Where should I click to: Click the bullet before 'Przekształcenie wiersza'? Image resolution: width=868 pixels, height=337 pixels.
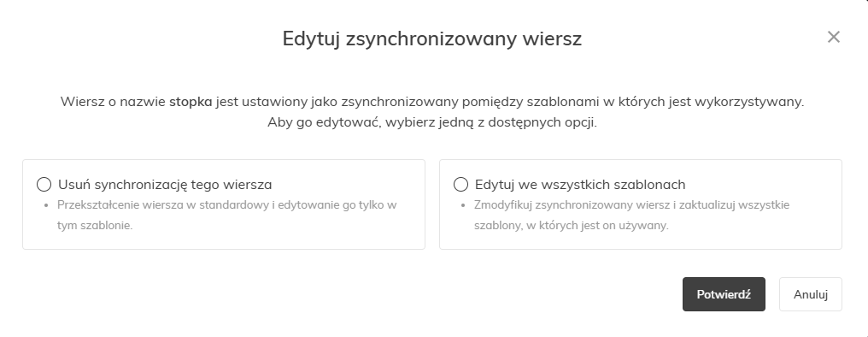click(46, 205)
